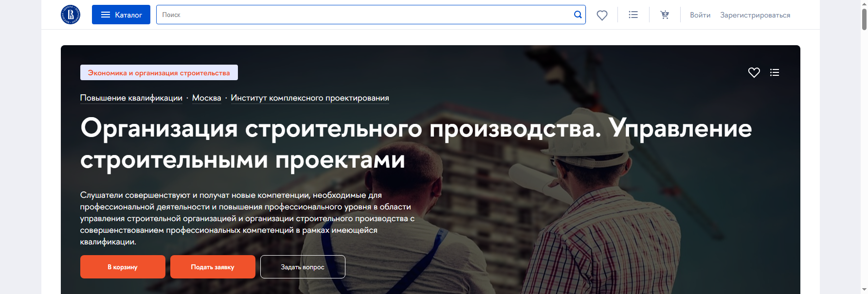Click the Задать вопрос button
This screenshot has width=868, height=294.
(x=303, y=267)
